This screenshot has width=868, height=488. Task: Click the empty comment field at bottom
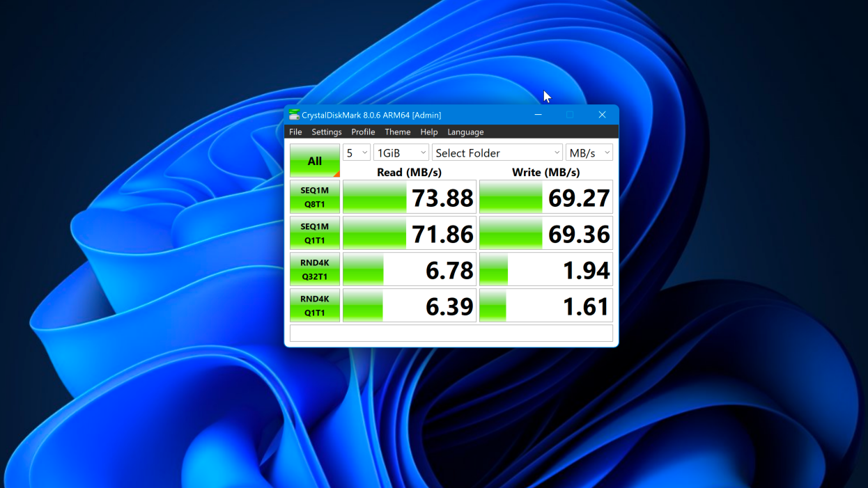[x=451, y=333]
